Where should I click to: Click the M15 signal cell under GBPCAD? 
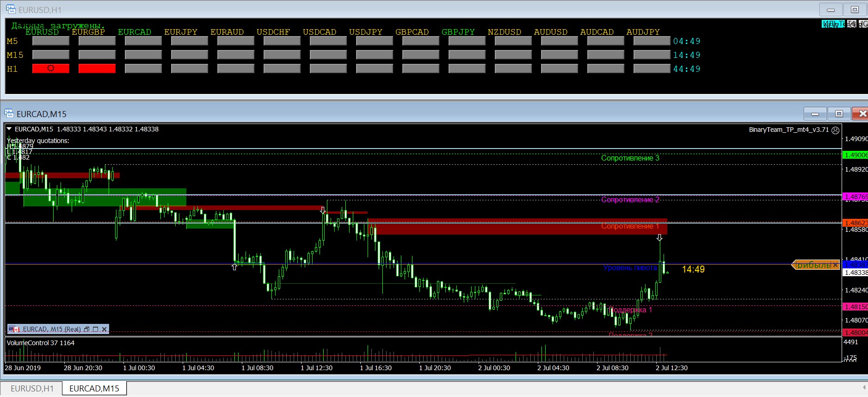[421, 55]
